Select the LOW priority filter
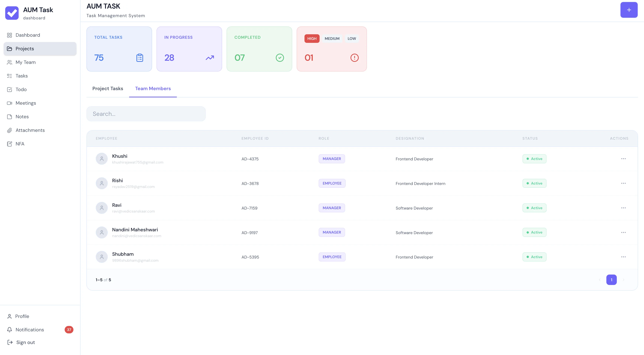The height and width of the screenshot is (355, 644). pyautogui.click(x=351, y=39)
